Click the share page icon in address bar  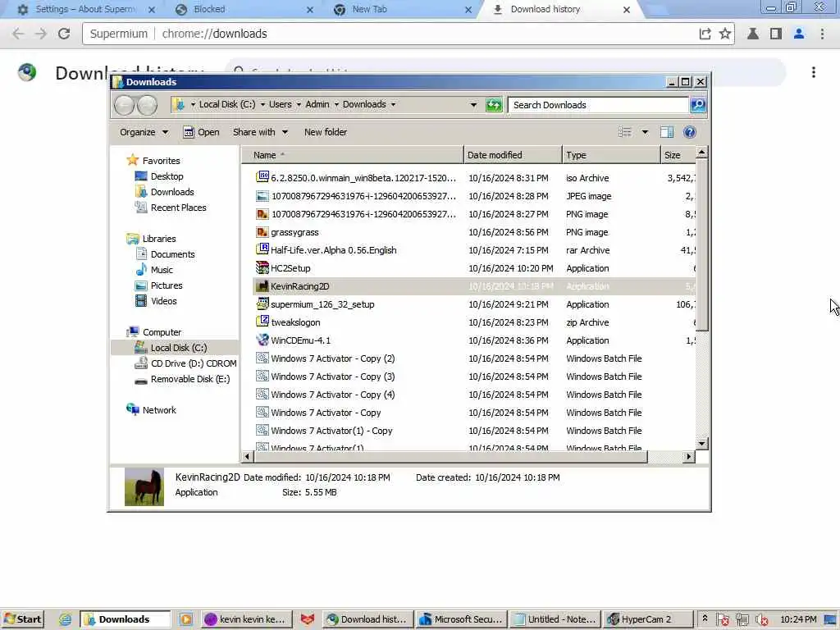[705, 34]
